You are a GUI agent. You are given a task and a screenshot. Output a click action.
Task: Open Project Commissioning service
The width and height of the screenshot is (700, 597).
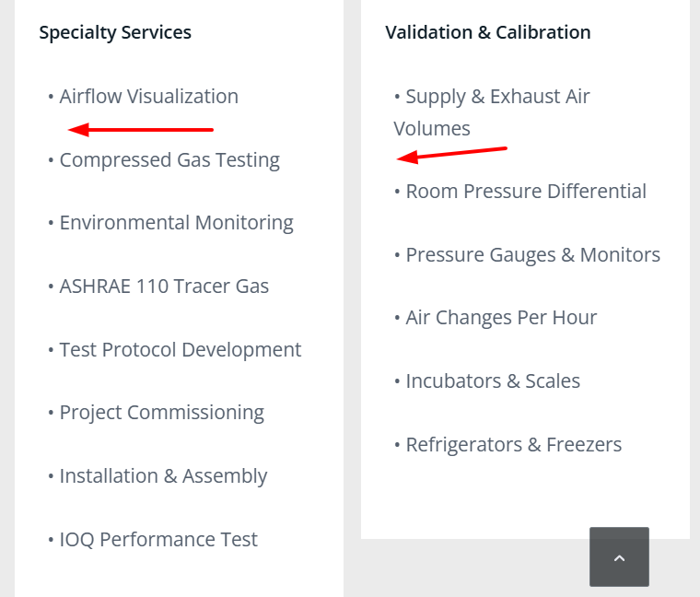[x=161, y=413]
